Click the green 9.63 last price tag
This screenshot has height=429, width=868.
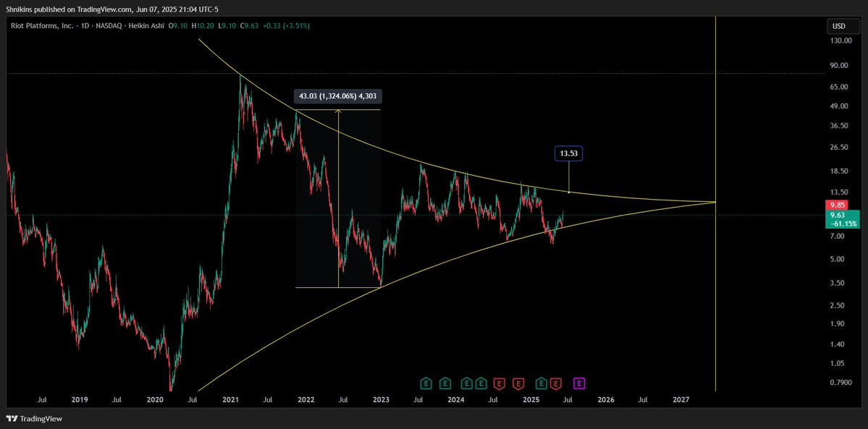pyautogui.click(x=841, y=218)
